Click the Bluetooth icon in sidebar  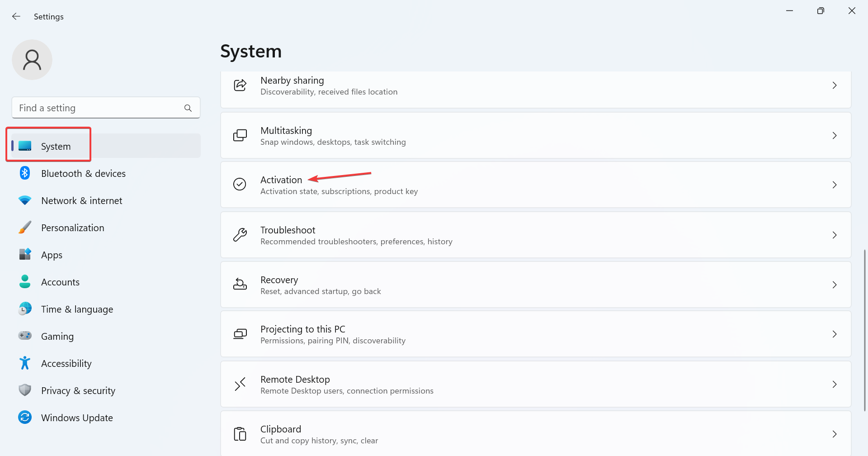(x=25, y=173)
